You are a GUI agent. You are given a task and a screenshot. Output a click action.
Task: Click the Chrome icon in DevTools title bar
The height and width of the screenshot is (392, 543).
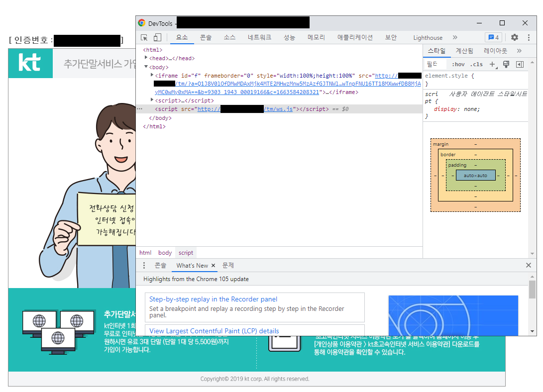[x=142, y=23]
